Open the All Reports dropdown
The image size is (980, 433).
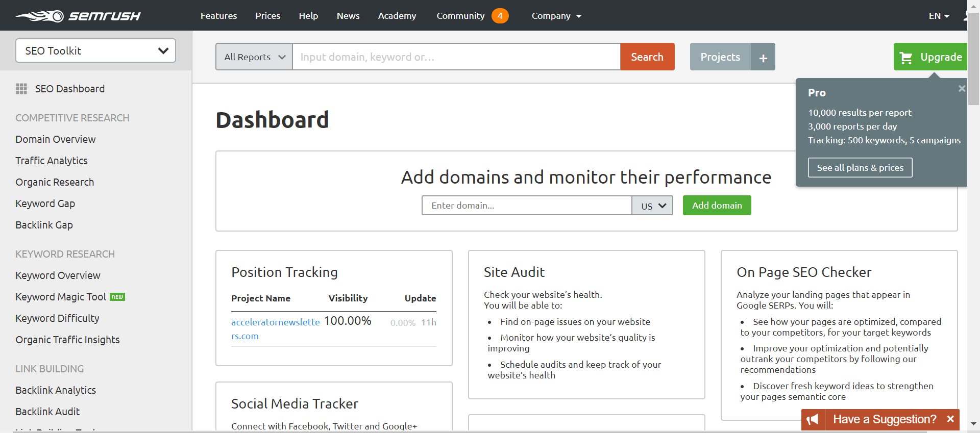pyautogui.click(x=254, y=57)
